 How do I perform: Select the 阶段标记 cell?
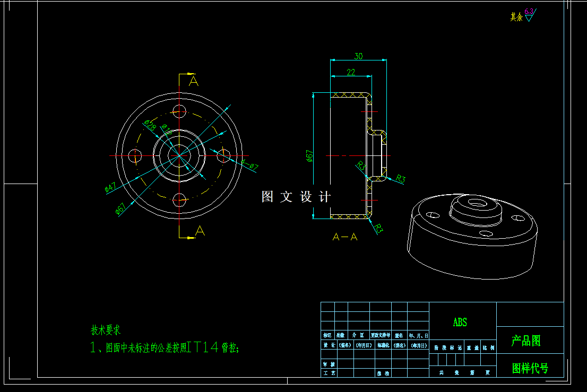pos(447,347)
